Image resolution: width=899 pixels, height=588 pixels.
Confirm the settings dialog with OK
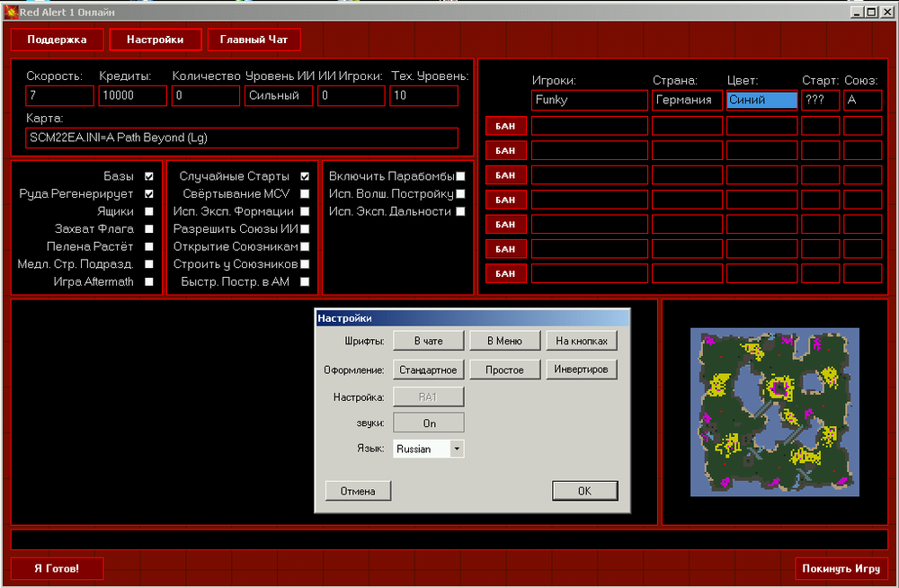(585, 491)
